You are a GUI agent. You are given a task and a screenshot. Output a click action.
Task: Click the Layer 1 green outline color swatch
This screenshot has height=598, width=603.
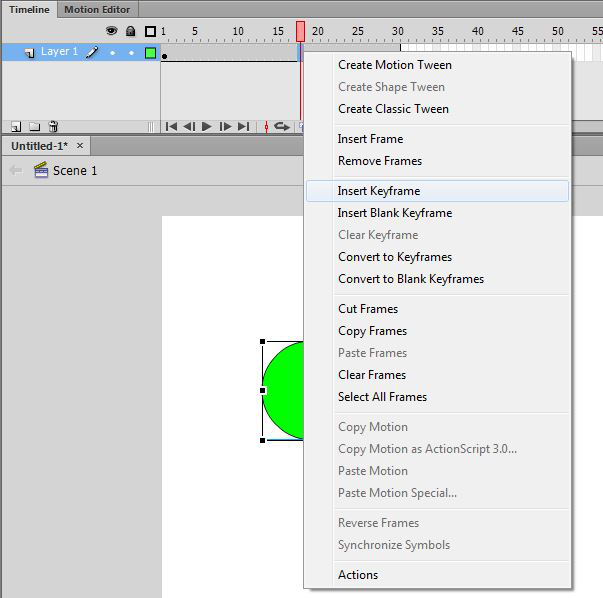150,52
